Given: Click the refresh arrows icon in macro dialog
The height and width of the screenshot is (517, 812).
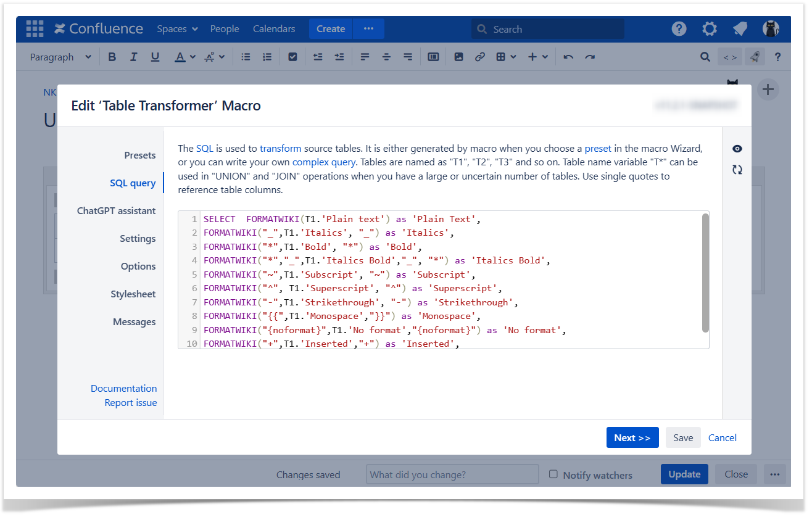Looking at the screenshot, I should click(737, 170).
